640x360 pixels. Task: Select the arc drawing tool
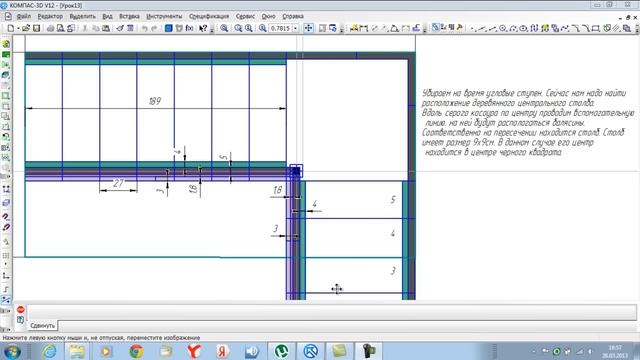(x=513, y=28)
